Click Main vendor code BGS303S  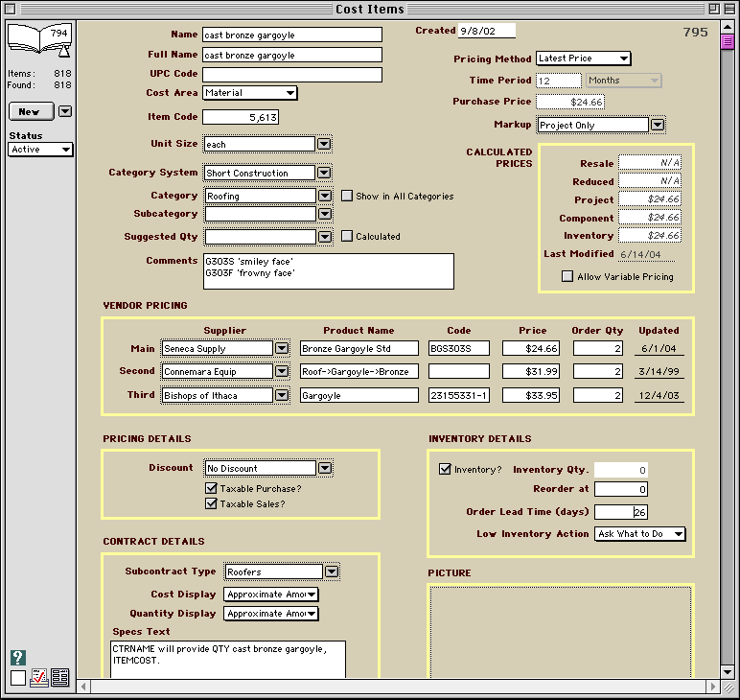[459, 348]
